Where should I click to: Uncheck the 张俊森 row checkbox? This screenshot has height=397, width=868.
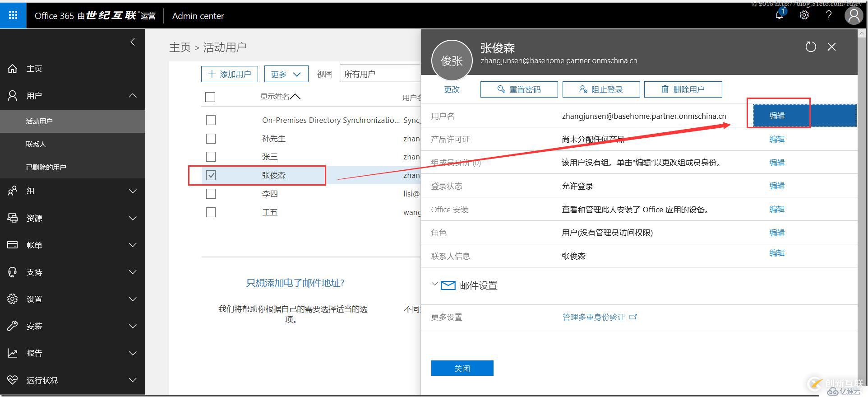click(211, 175)
